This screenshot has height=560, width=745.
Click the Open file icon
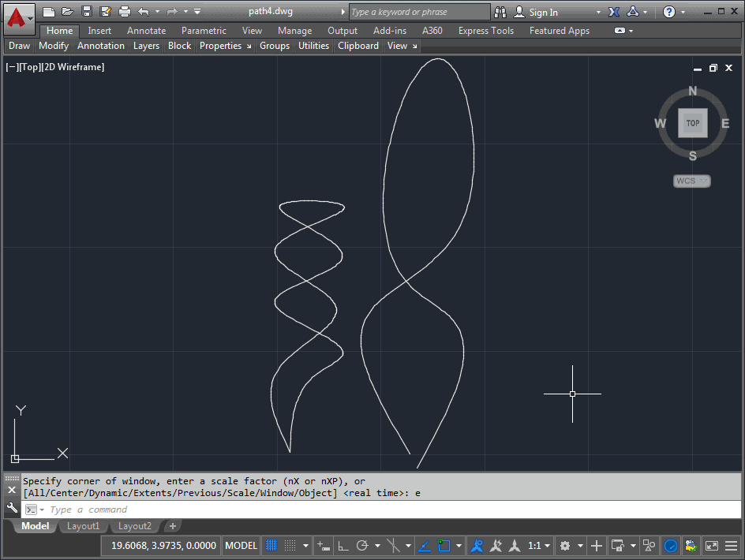[68, 11]
